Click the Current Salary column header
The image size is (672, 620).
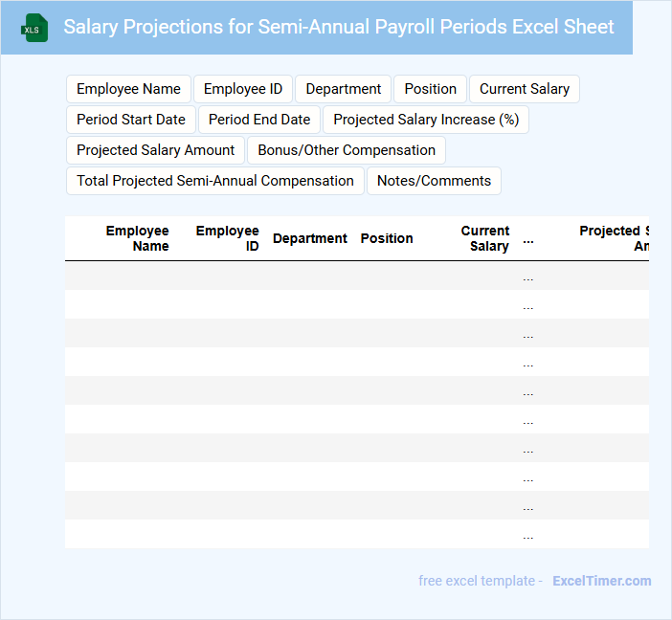click(x=485, y=238)
